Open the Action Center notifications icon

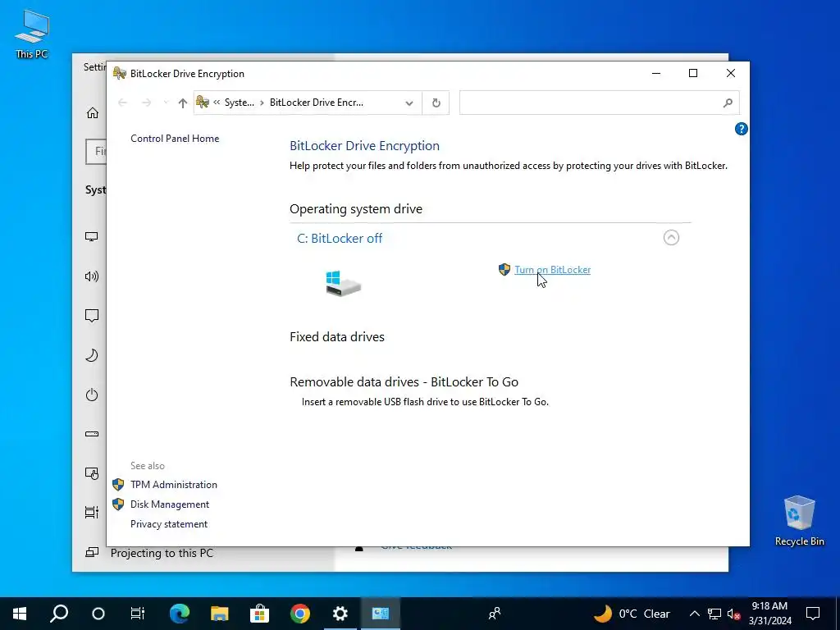click(813, 614)
